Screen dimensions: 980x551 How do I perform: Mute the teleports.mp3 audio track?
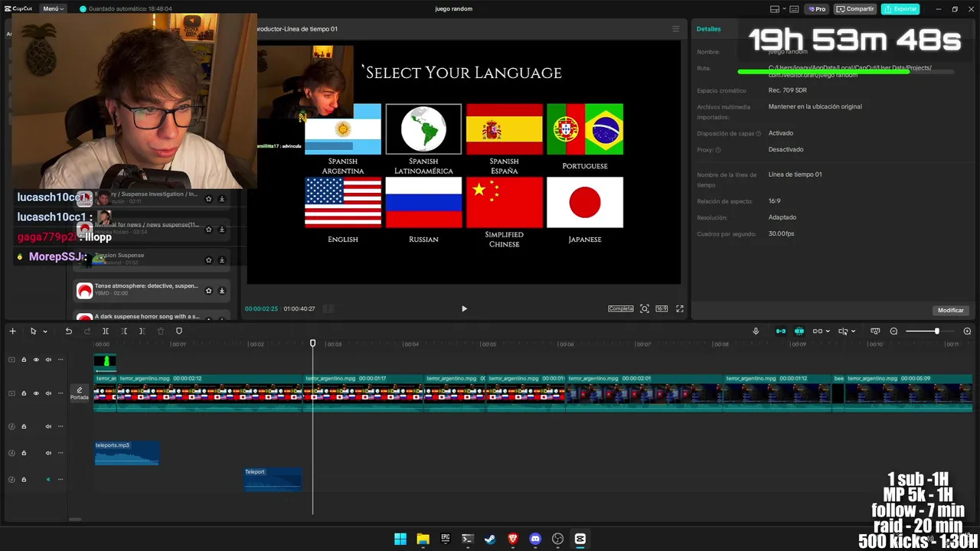48,453
